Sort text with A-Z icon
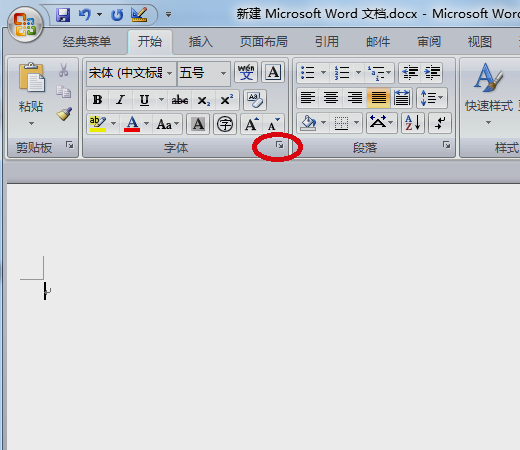The width and height of the screenshot is (520, 450). click(x=413, y=123)
